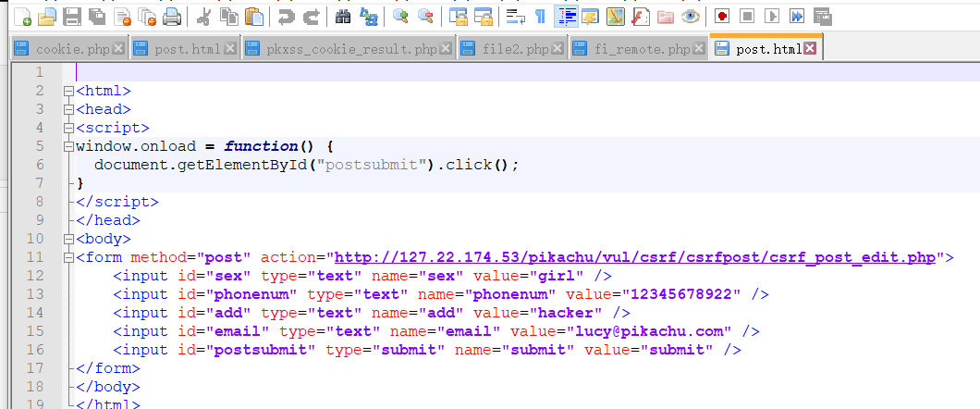Collapse the <head> fold on line 3
Viewport: 980px width, 409px height.
(68, 110)
